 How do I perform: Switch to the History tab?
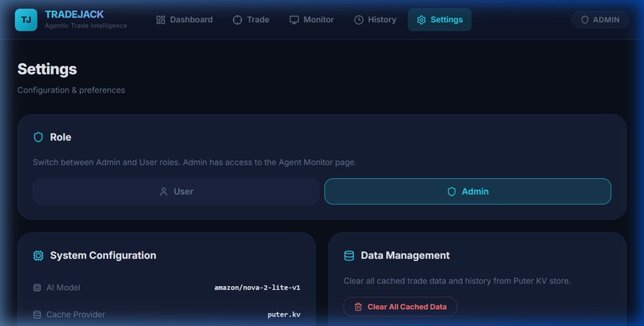pyautogui.click(x=375, y=20)
